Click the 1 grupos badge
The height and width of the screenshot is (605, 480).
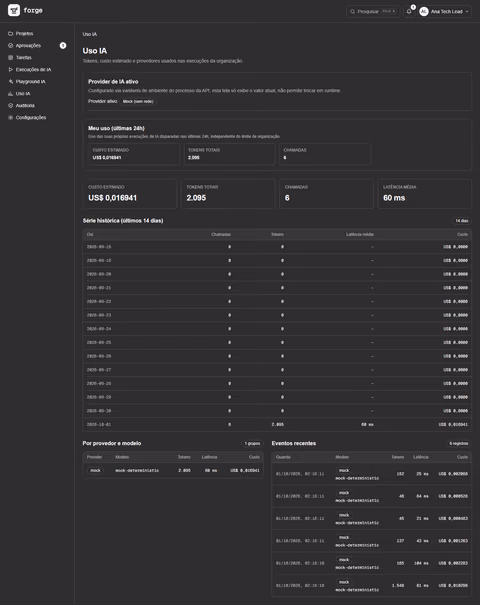click(252, 443)
